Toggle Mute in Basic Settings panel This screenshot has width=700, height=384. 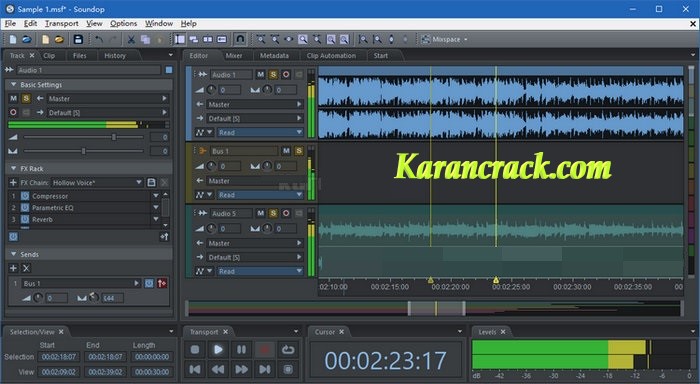pos(13,98)
